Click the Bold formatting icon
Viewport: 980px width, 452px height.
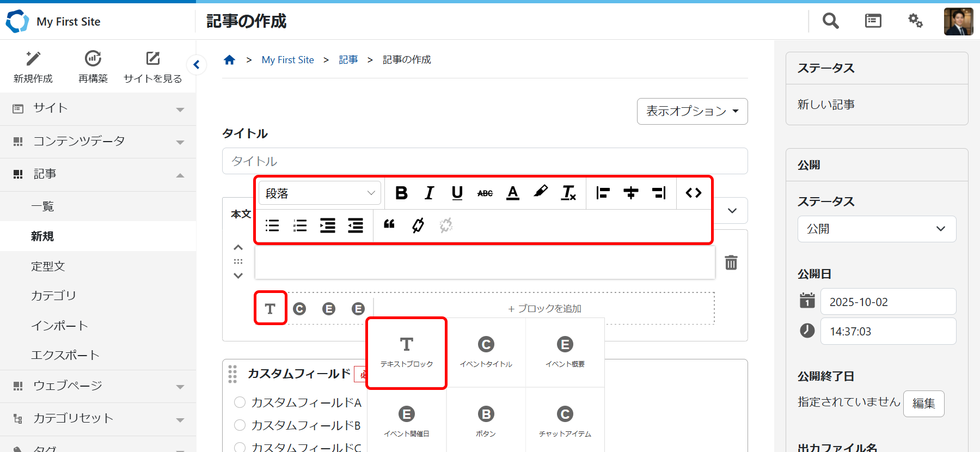coord(401,193)
